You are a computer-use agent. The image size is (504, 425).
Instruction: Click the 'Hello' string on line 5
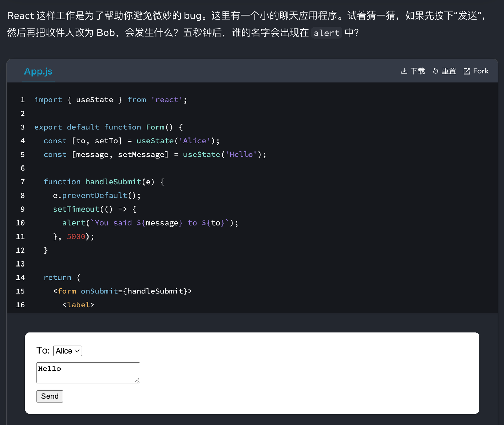coord(241,154)
